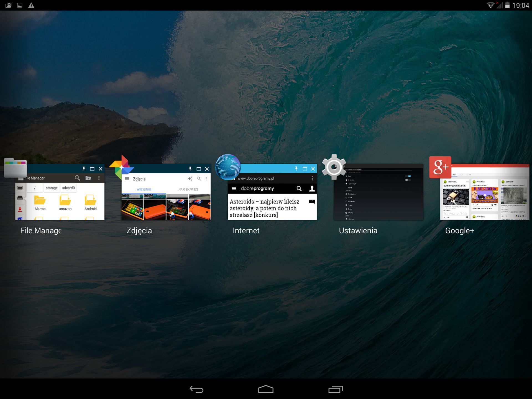
Task: Click the dobreprogramy logo
Action: pos(257,188)
